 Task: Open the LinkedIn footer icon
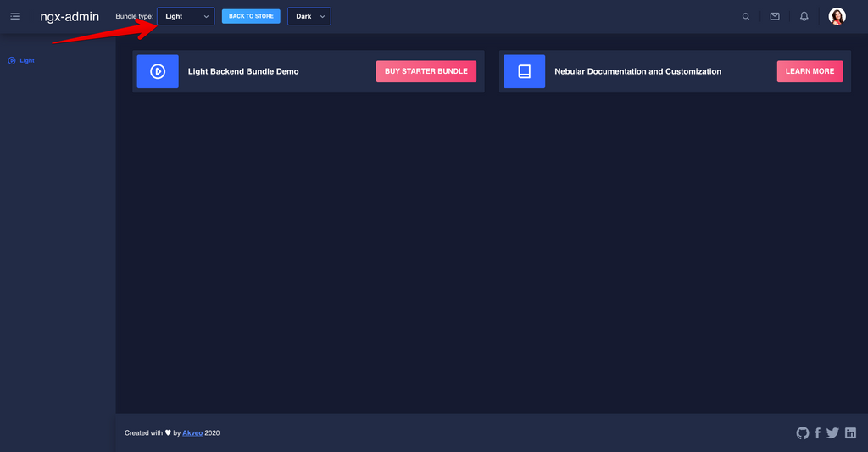coord(850,433)
